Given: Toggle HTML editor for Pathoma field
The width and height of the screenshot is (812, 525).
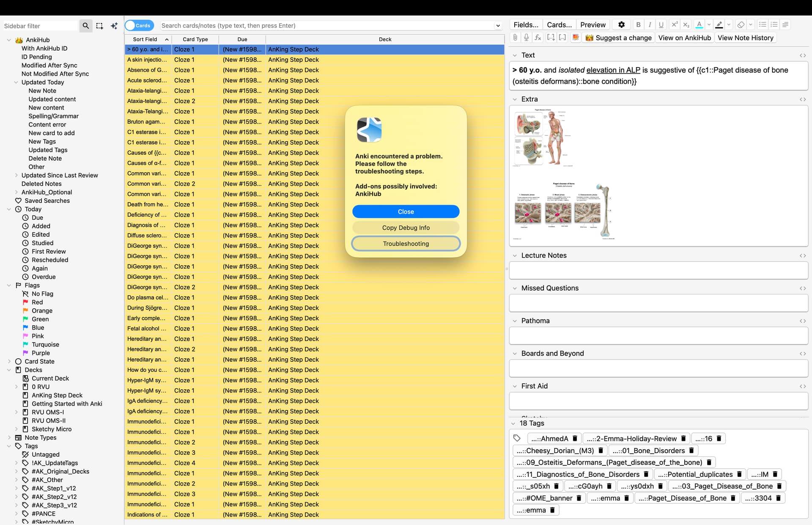Looking at the screenshot, I should coord(803,321).
